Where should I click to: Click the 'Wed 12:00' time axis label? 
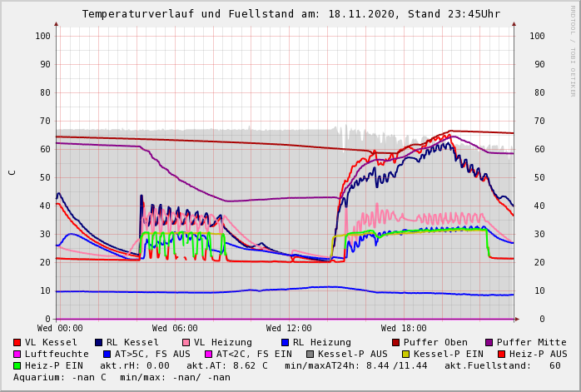(289, 329)
